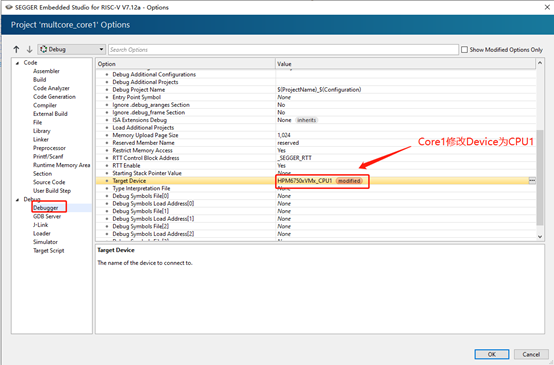The width and height of the screenshot is (554, 365).
Task: Select Entry Point Symbol option
Action: (136, 97)
